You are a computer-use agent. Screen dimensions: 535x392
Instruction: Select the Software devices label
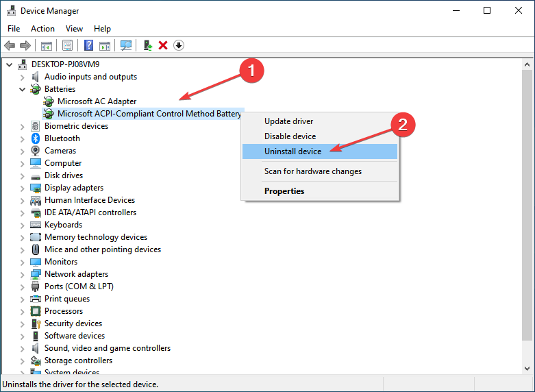pos(75,336)
